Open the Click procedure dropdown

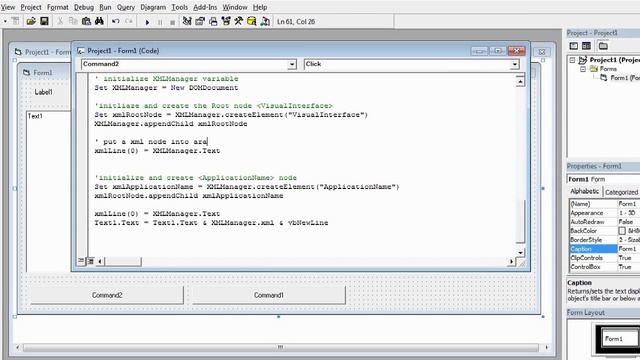tap(515, 64)
